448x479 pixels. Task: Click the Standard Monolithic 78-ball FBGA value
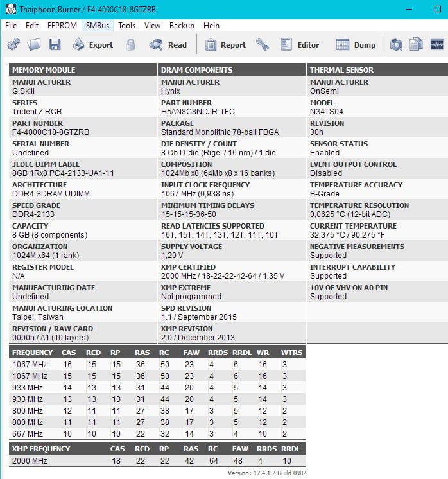click(220, 132)
